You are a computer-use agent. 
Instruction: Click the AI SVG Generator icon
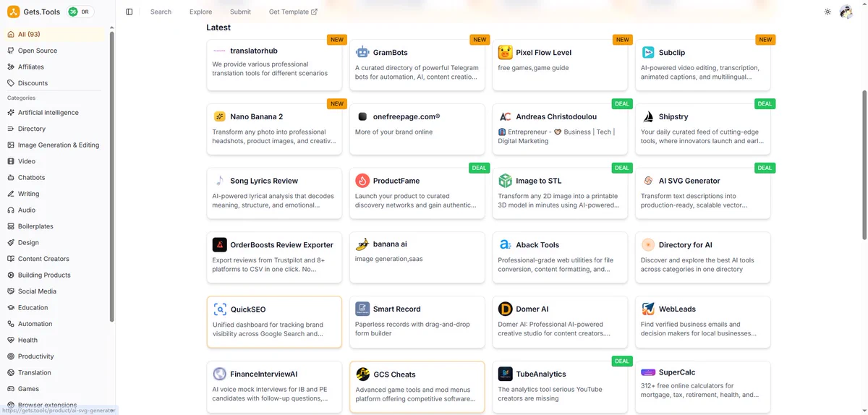647,181
